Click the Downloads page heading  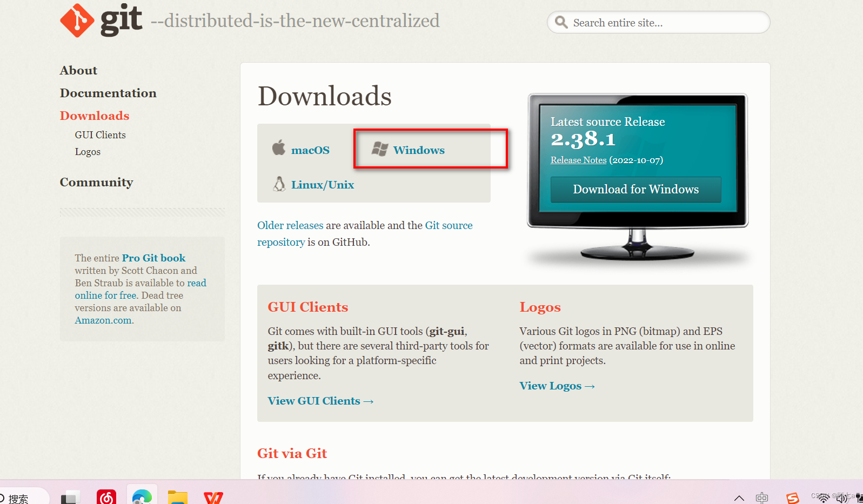click(325, 96)
